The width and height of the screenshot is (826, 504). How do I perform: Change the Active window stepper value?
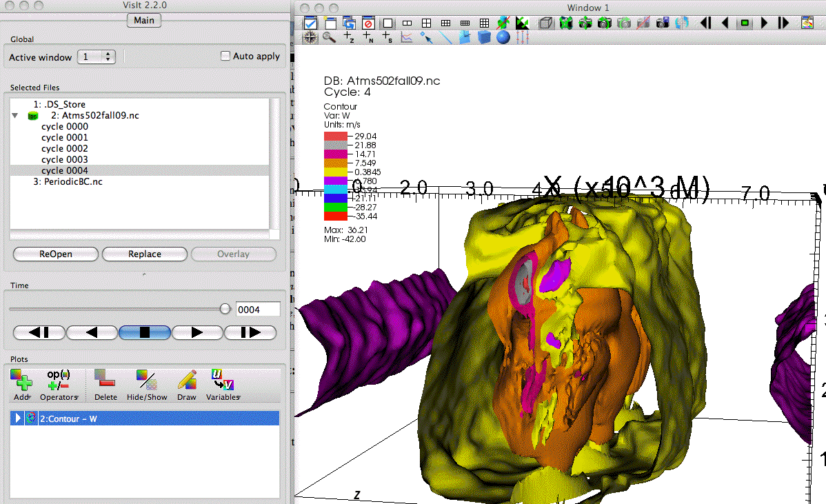pyautogui.click(x=108, y=57)
